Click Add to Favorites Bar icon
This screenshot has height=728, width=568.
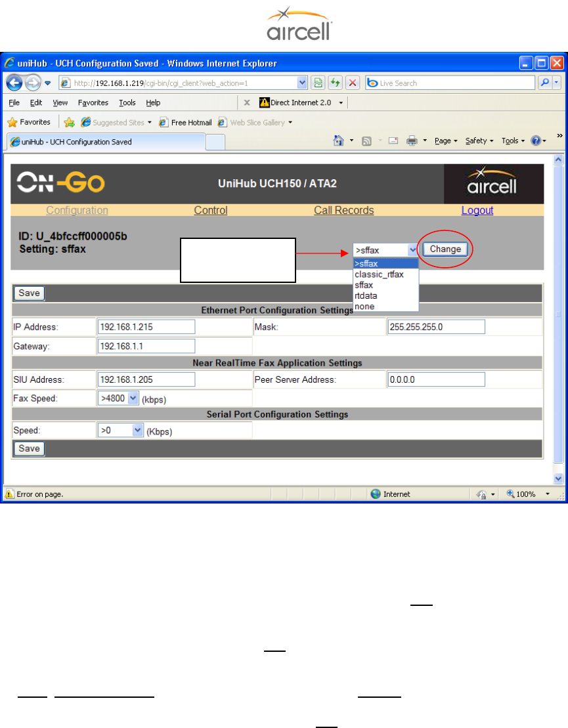click(x=69, y=122)
